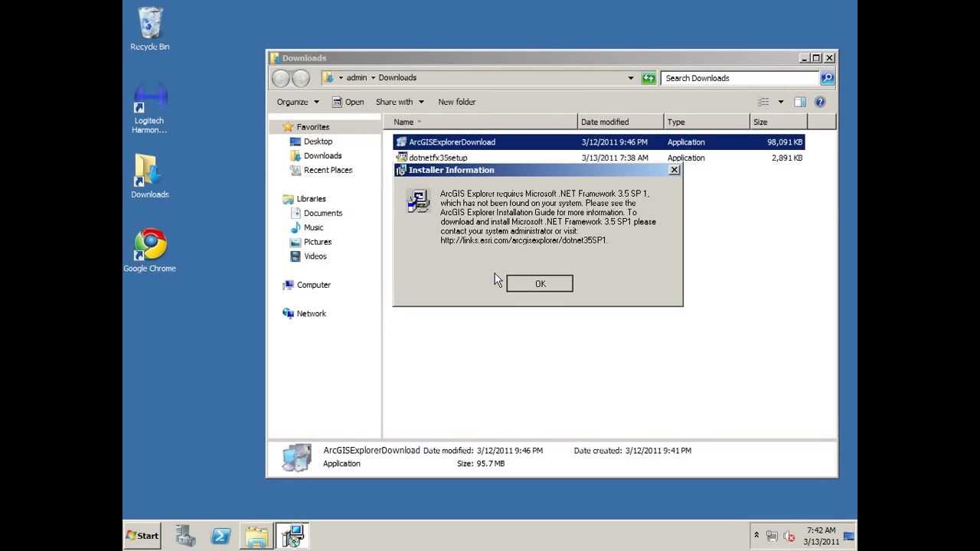Select Downloads folder shortcut on desktop
The image size is (980, 551).
[x=149, y=176]
